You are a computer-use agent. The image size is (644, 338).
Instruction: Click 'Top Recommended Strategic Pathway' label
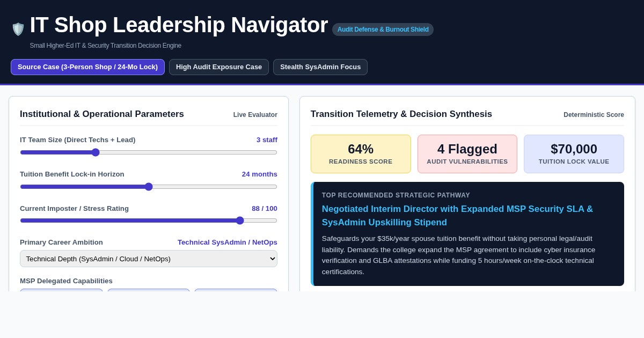click(x=396, y=195)
